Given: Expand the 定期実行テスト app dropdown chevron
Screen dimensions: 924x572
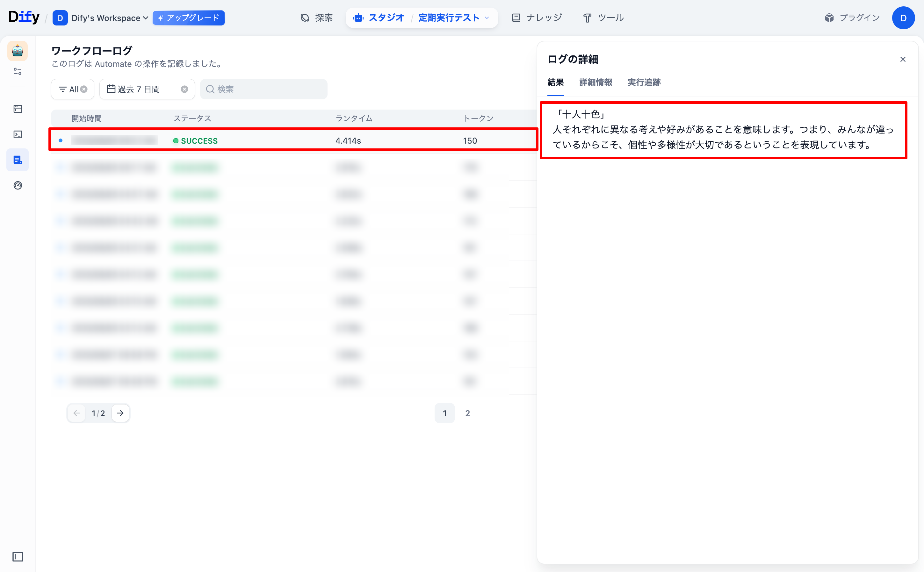Looking at the screenshot, I should [x=487, y=18].
